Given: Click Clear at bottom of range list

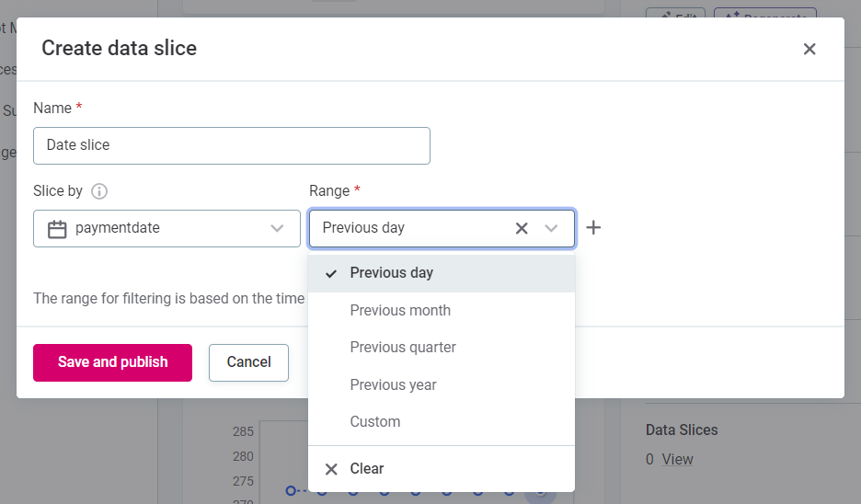Looking at the screenshot, I should [x=366, y=469].
